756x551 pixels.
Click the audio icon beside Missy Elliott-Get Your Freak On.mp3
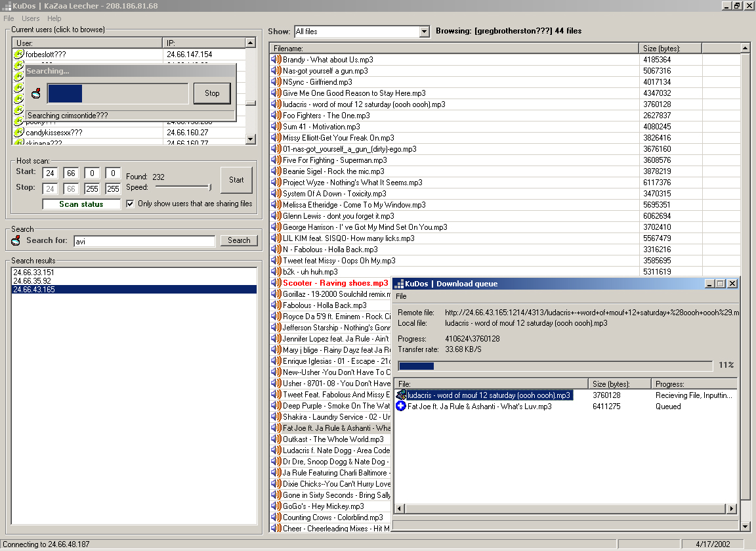(276, 137)
